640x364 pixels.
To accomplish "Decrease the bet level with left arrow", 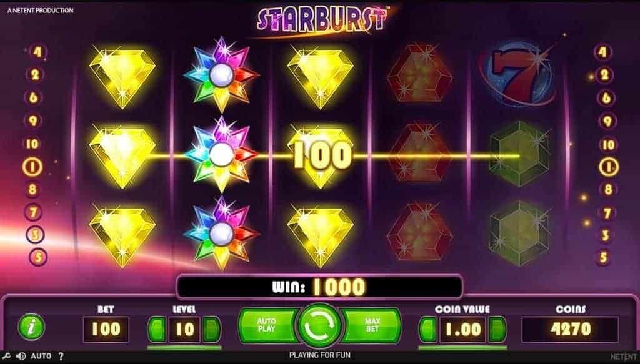I will pyautogui.click(x=157, y=330).
